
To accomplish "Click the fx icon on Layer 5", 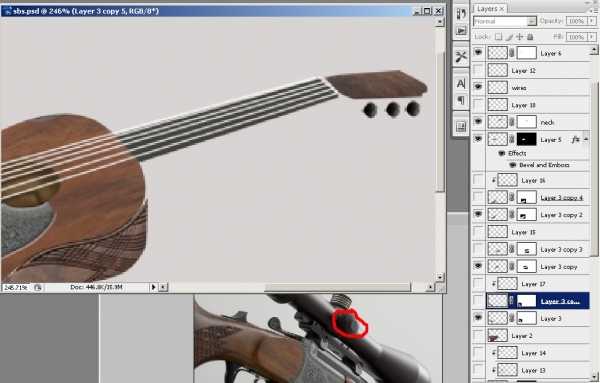I will 575,140.
